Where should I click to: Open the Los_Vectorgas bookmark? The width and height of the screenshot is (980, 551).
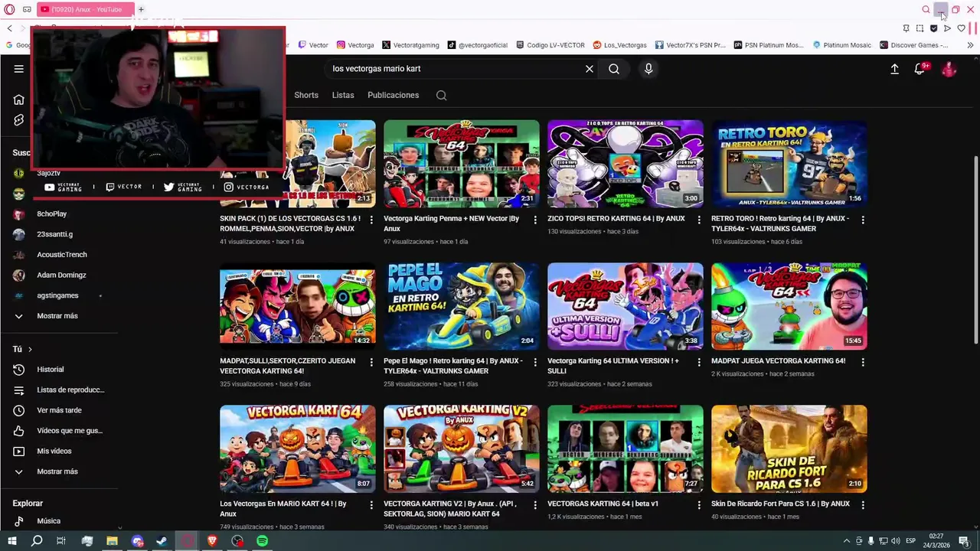pyautogui.click(x=619, y=45)
